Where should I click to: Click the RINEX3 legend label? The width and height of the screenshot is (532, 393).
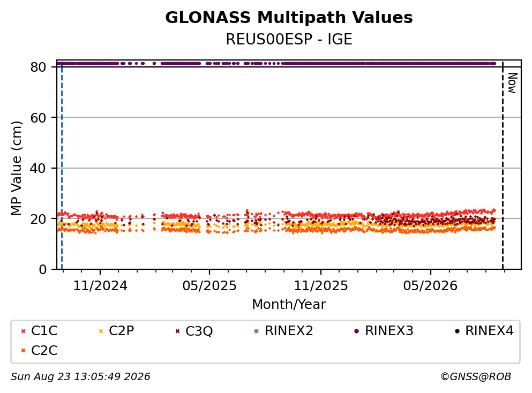(x=389, y=331)
